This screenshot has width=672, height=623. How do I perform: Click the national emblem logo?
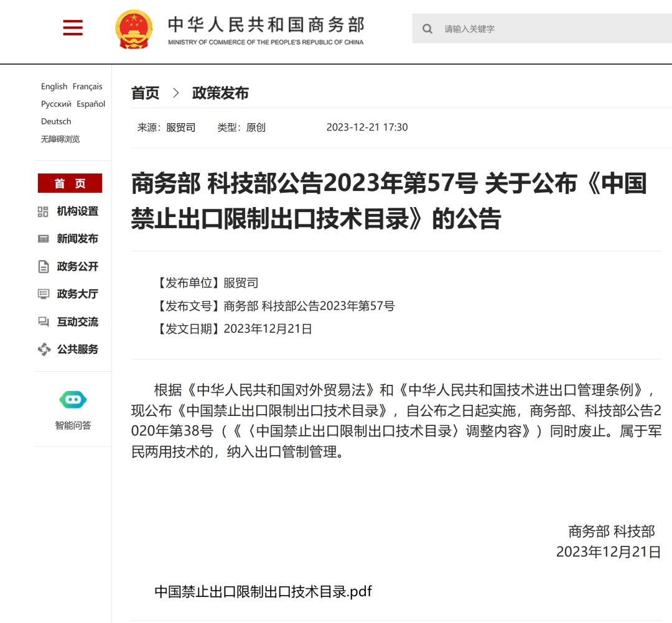(134, 29)
